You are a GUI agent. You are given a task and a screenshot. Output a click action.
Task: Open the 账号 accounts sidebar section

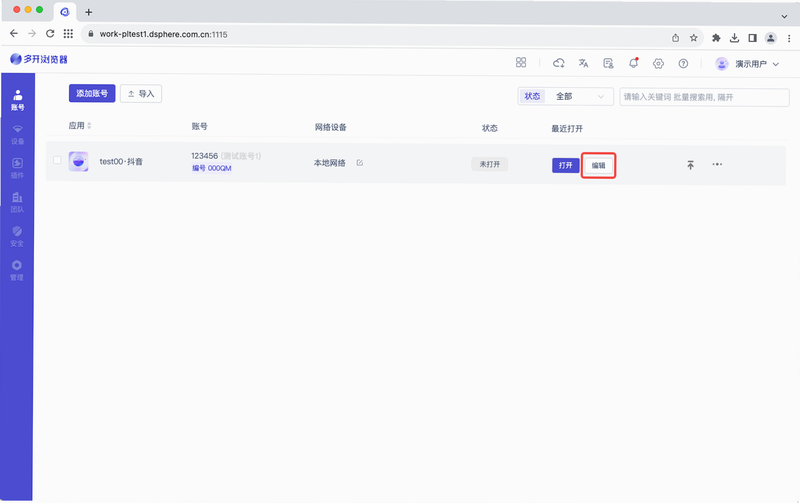pyautogui.click(x=17, y=99)
